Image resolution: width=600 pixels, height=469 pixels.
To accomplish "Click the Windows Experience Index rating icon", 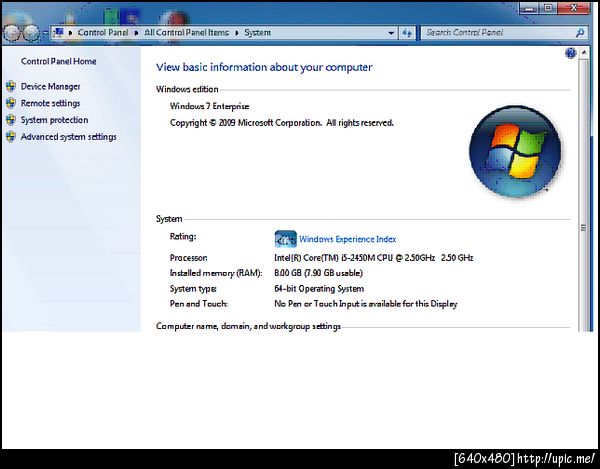I will point(285,239).
